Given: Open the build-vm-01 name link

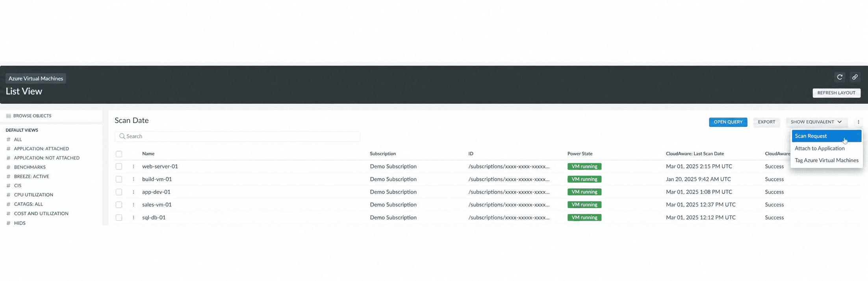Looking at the screenshot, I should pos(157,179).
